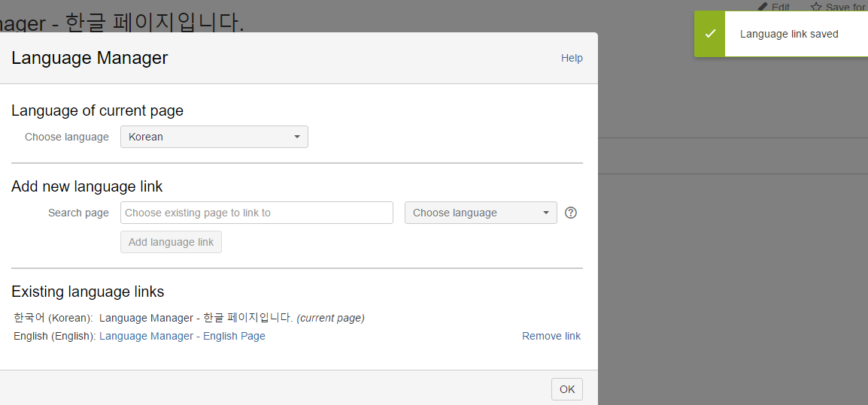
Task: Click the green checkmark notification icon
Action: [709, 34]
